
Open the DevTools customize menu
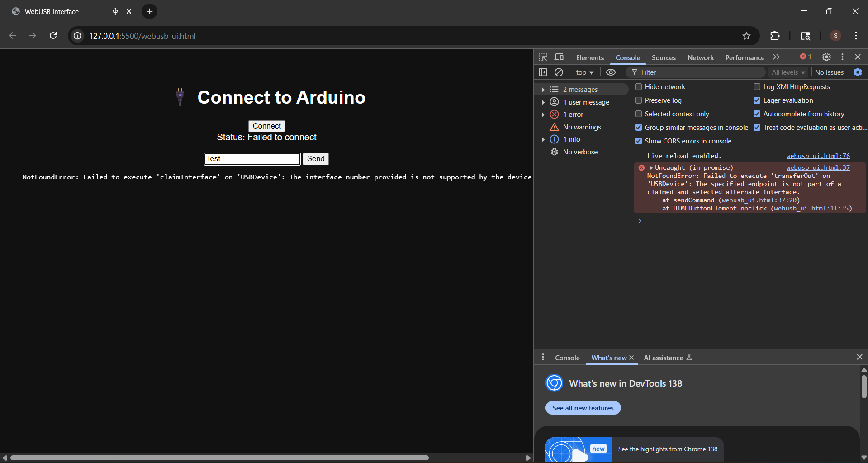coord(842,57)
